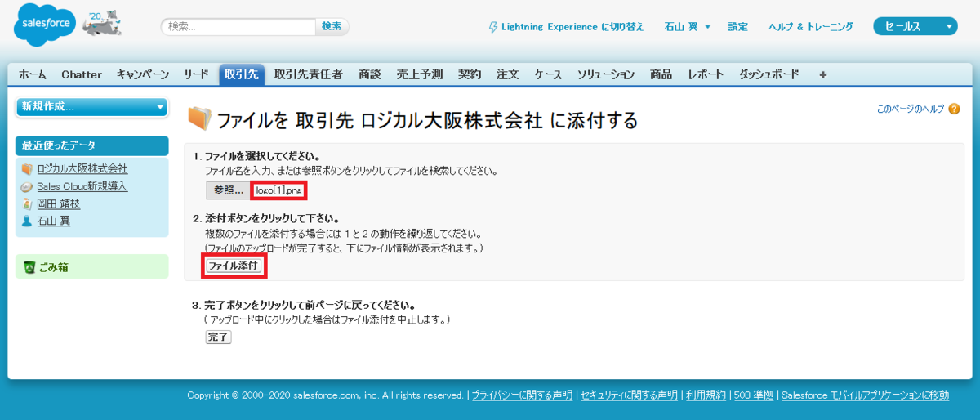The height and width of the screenshot is (420, 980).
Task: Click the ファイル添付 button
Action: (x=234, y=266)
